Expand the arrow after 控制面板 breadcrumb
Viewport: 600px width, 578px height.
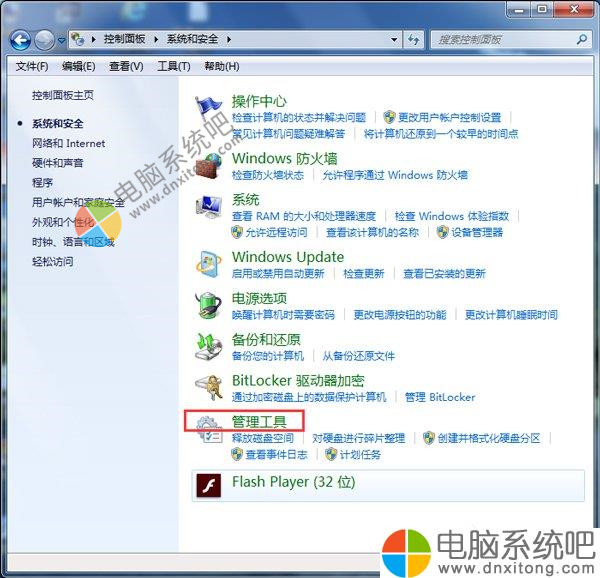coord(157,40)
